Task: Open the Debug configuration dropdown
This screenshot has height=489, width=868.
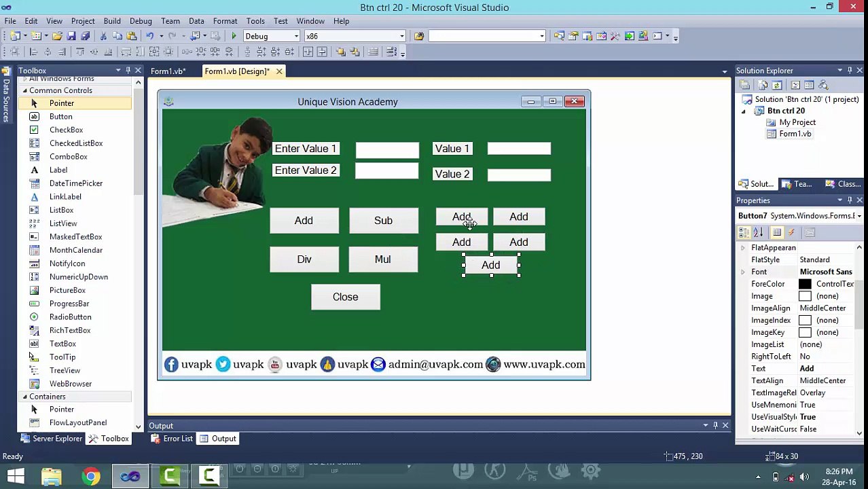Action: tap(296, 36)
